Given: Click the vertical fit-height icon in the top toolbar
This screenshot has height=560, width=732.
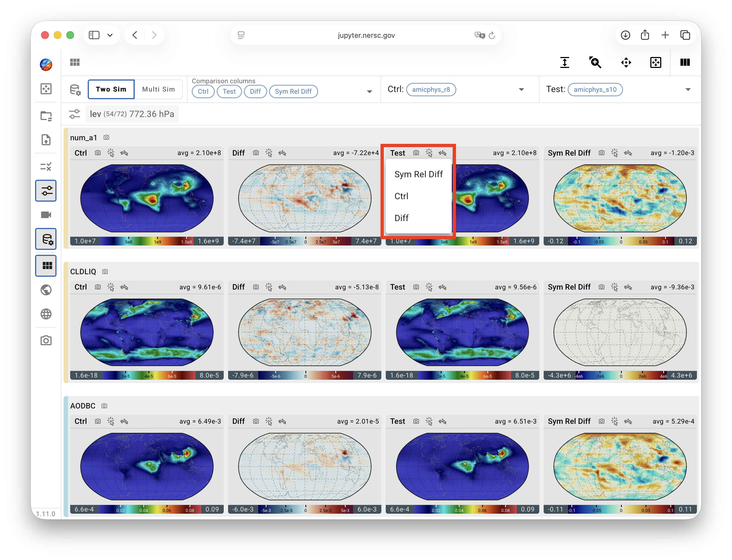Looking at the screenshot, I should 564,62.
